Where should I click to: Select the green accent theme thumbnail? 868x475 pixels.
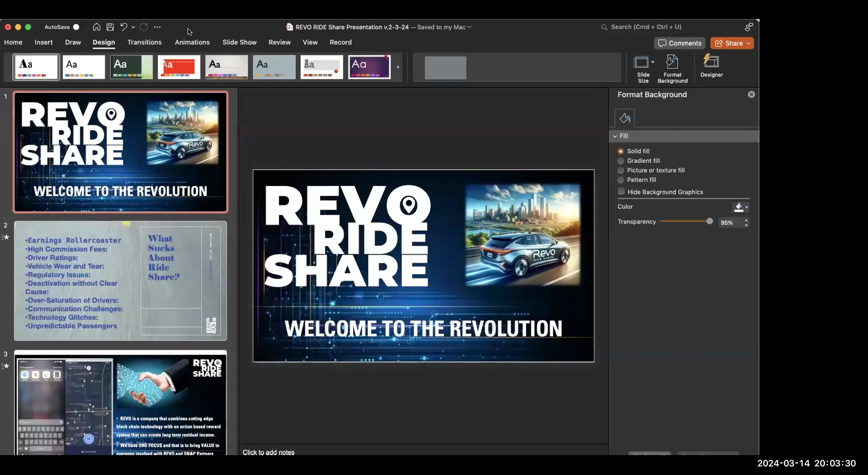click(132, 67)
